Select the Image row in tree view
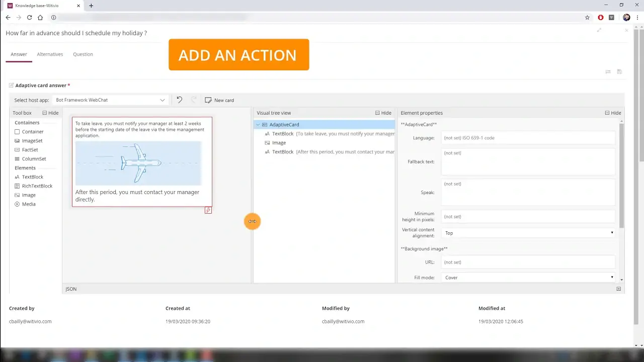Screen dimensions: 644x362 tap(325, 143)
